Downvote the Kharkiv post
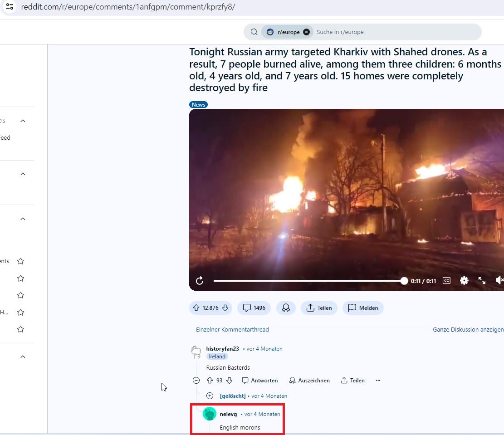 pyautogui.click(x=225, y=308)
